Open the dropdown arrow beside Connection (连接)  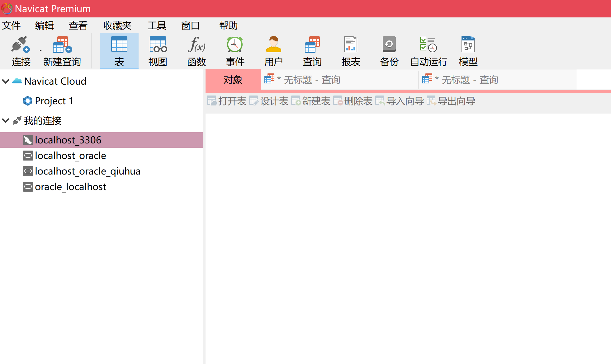(40, 51)
